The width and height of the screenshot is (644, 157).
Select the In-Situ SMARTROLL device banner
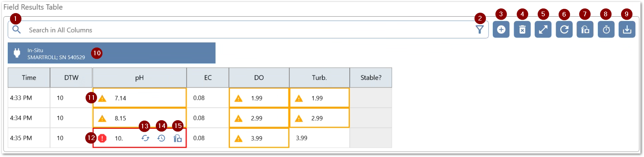click(111, 53)
